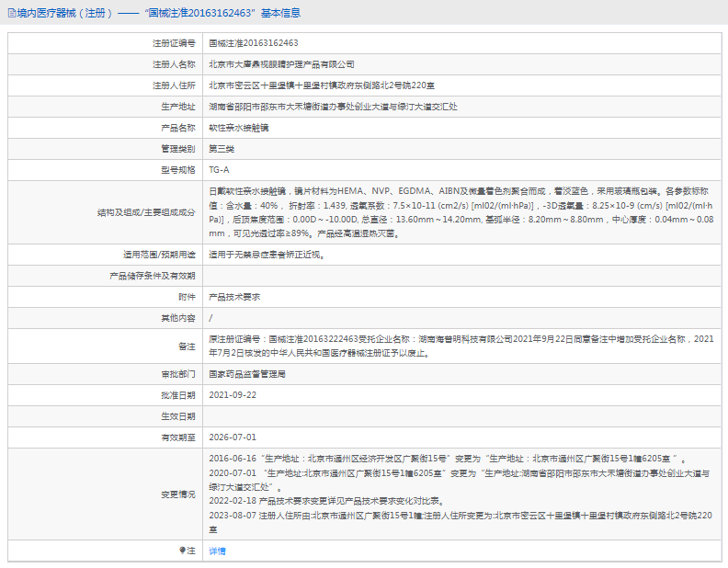Click the 产品名称 label cell
This screenshot has height=568, width=728.
tap(105, 128)
